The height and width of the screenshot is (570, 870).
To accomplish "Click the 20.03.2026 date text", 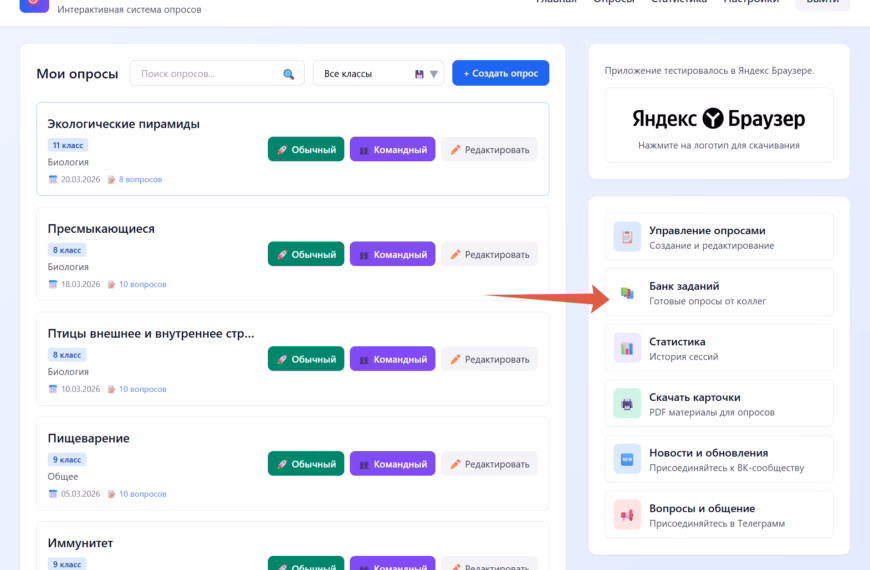I will [80, 179].
